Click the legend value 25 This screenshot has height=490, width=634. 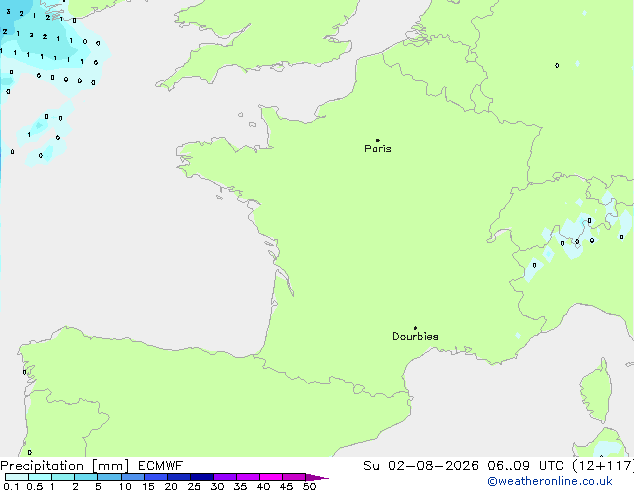pyautogui.click(x=194, y=486)
